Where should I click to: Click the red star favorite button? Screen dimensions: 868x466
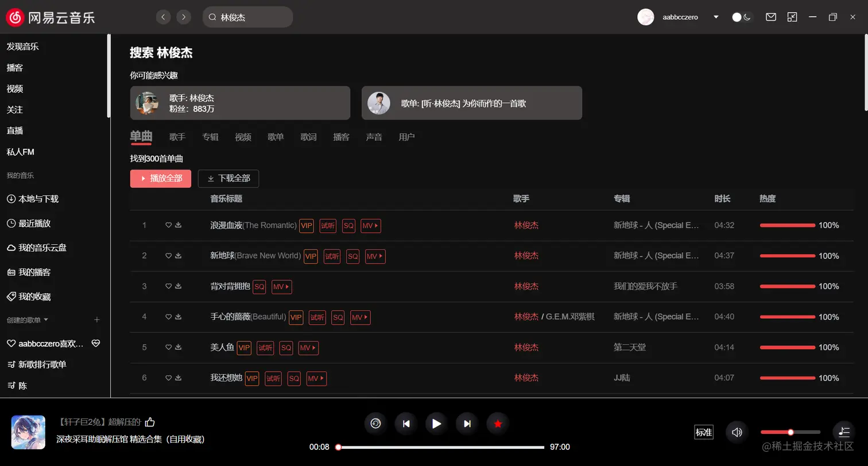(498, 424)
